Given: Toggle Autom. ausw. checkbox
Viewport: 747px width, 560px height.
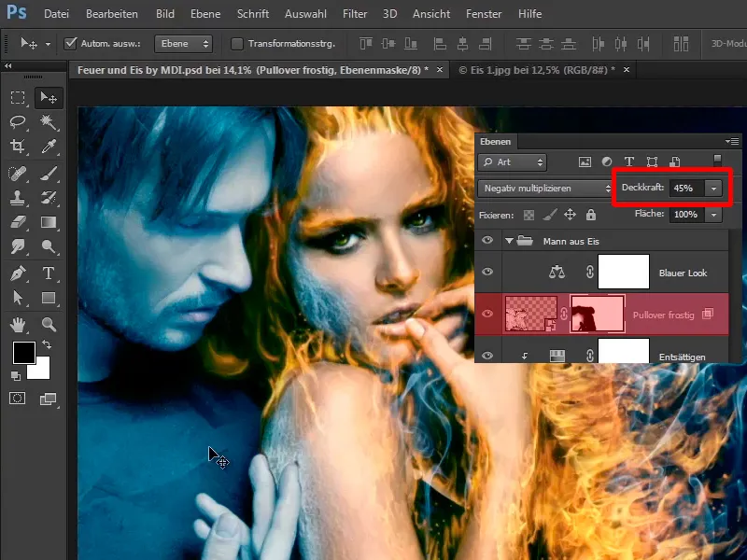Looking at the screenshot, I should coord(70,43).
